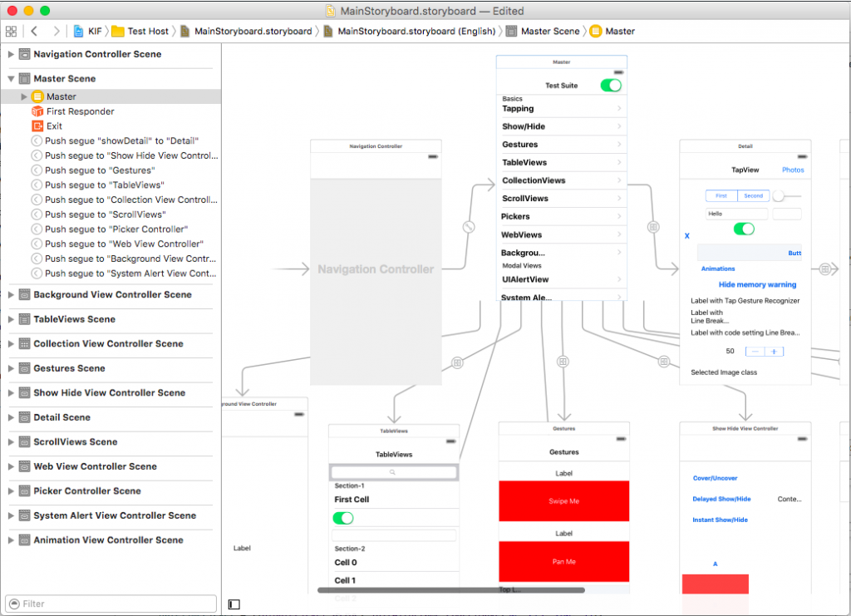Viewport: 851px width, 616px height.
Task: Click the Photos navigation bar button
Action: [793, 170]
